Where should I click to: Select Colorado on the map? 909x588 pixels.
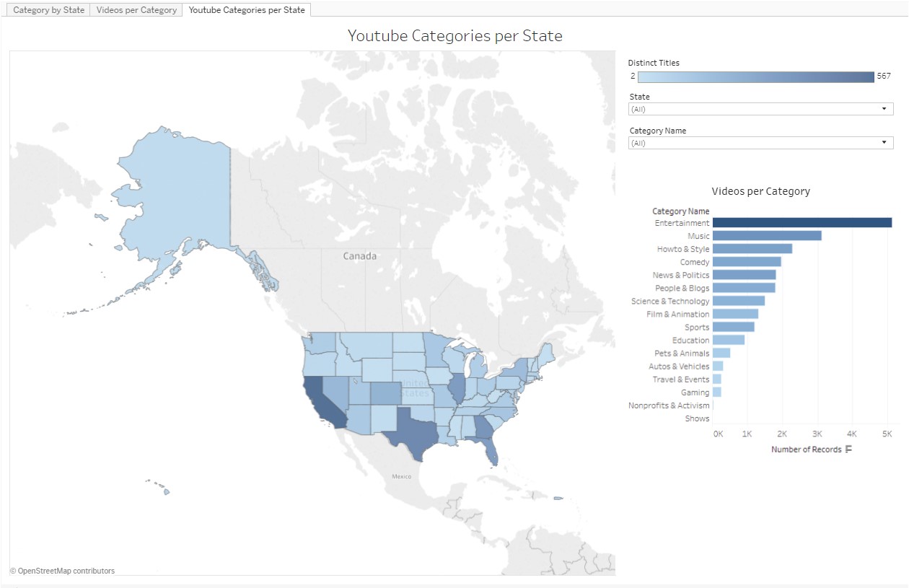tap(385, 393)
